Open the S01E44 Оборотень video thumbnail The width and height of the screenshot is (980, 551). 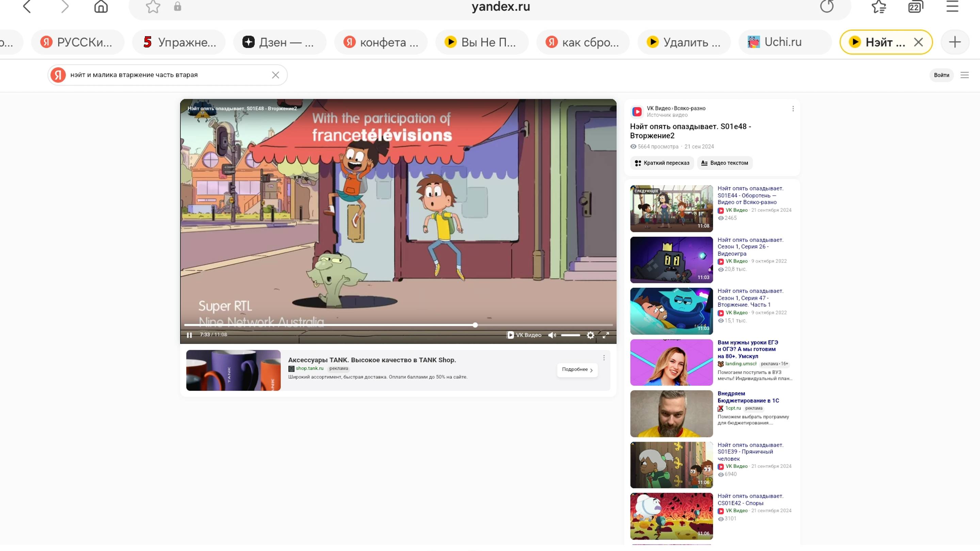[671, 208]
